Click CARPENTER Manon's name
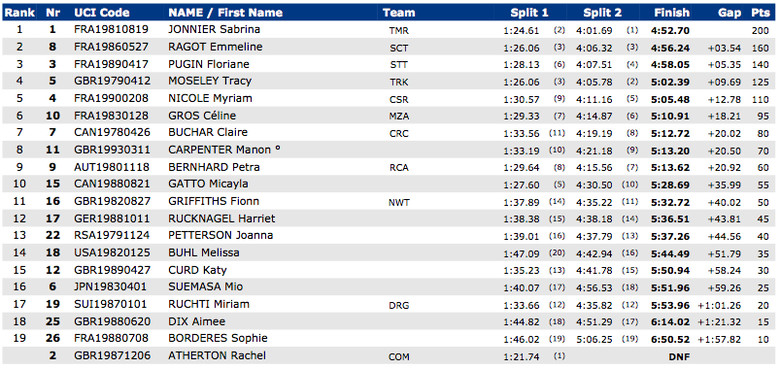The width and height of the screenshot is (780, 369). click(224, 149)
